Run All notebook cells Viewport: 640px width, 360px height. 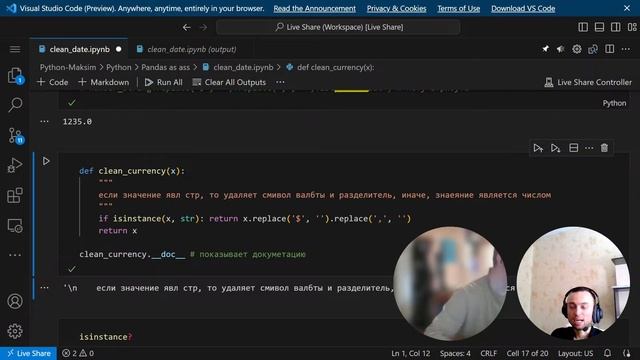point(164,82)
